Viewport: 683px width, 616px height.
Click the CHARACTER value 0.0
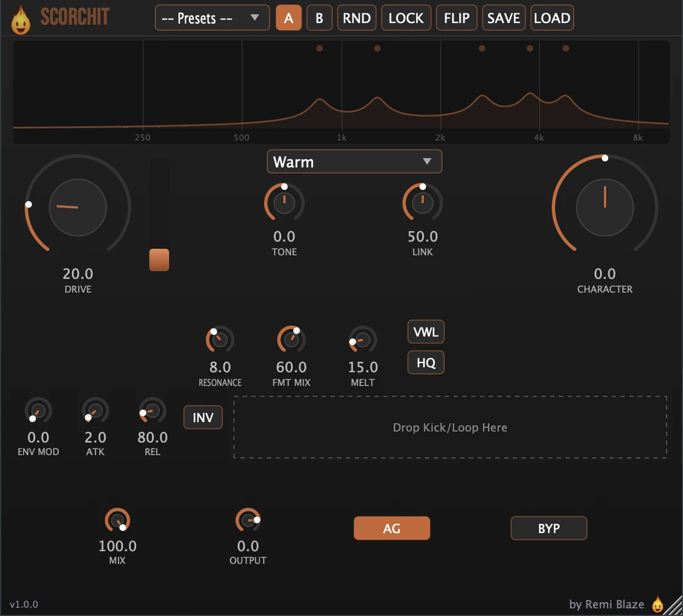(x=604, y=274)
